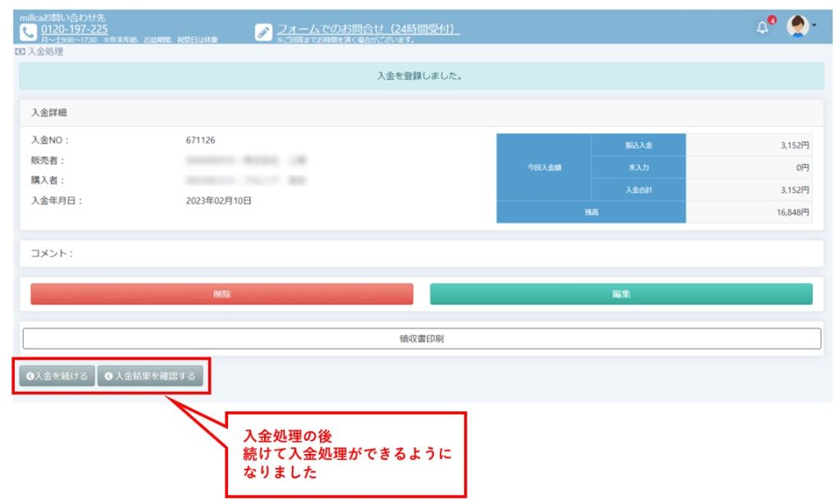
Task: Open フォームでのお問合せ link
Action: point(367,30)
